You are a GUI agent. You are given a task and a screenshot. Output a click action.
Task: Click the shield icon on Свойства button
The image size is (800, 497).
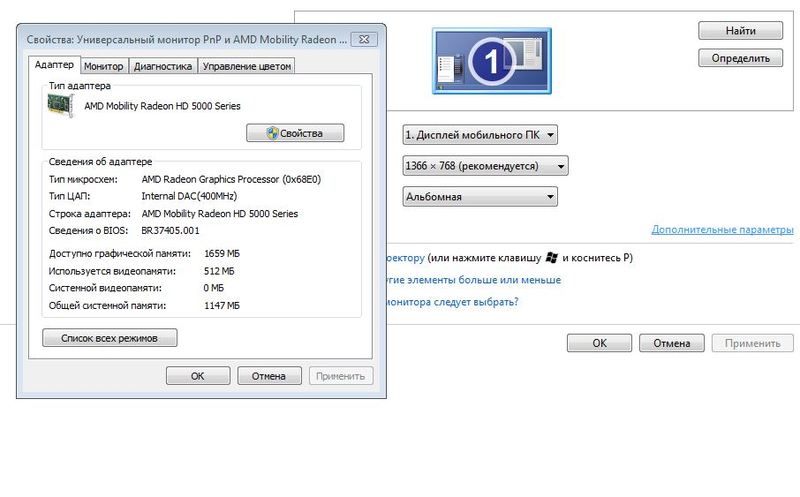tap(271, 133)
